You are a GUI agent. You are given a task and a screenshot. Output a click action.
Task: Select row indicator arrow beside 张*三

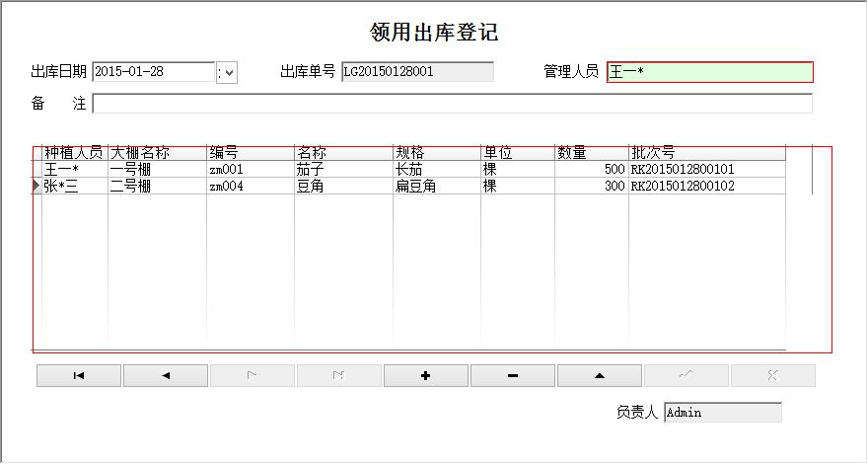(x=36, y=186)
